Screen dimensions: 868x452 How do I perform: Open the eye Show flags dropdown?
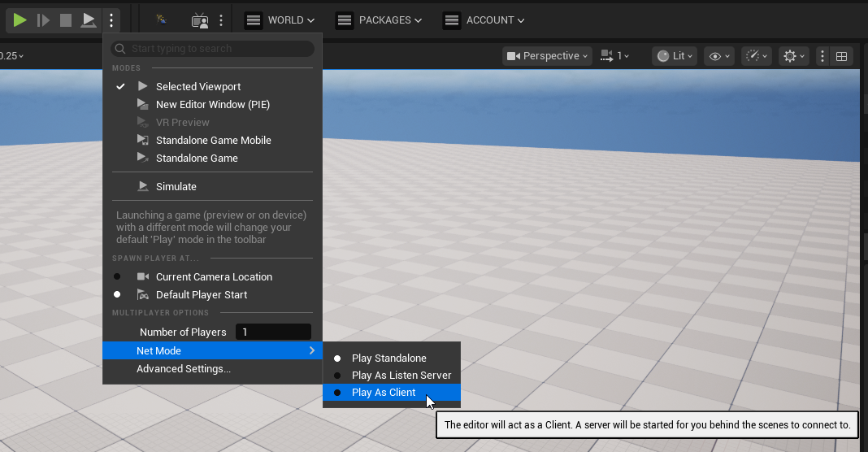719,56
